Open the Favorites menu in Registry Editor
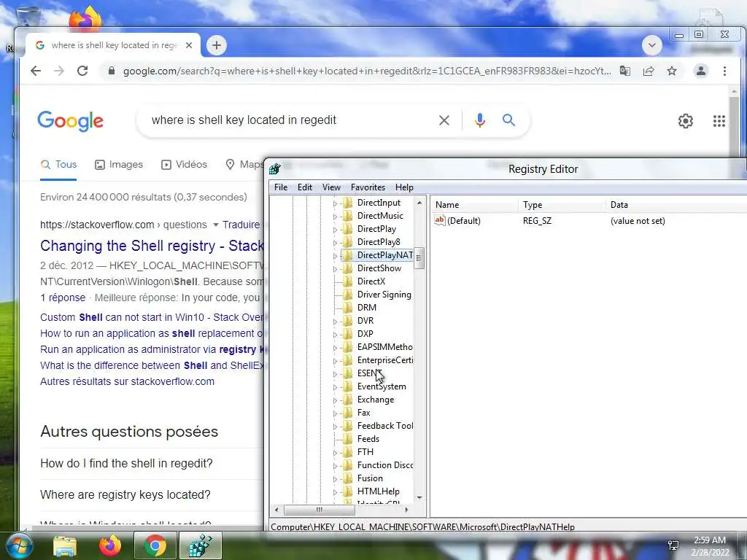Image resolution: width=747 pixels, height=560 pixels. tap(368, 187)
